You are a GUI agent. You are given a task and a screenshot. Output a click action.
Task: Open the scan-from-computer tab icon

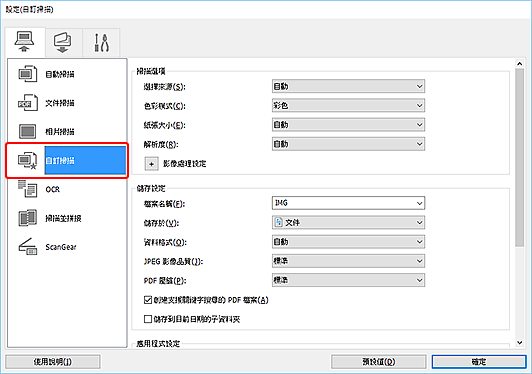point(24,42)
